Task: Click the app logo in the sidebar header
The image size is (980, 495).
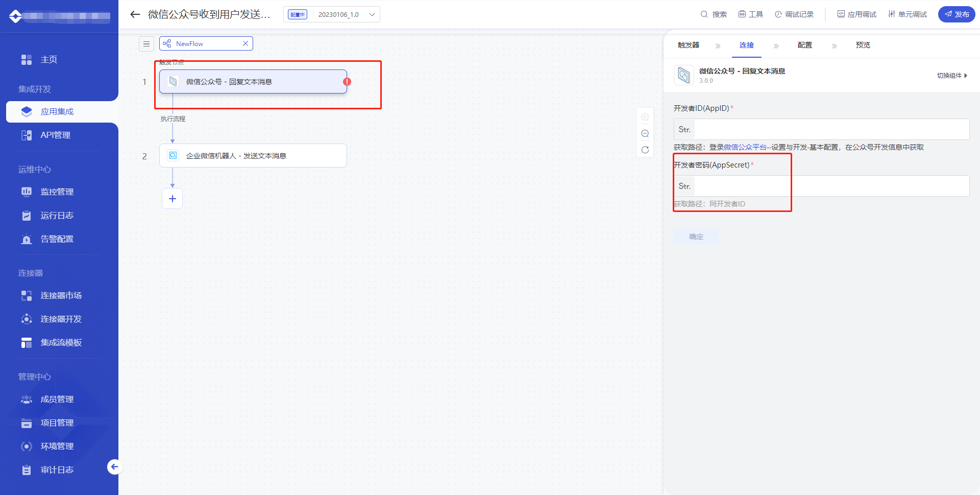Action: click(x=16, y=16)
